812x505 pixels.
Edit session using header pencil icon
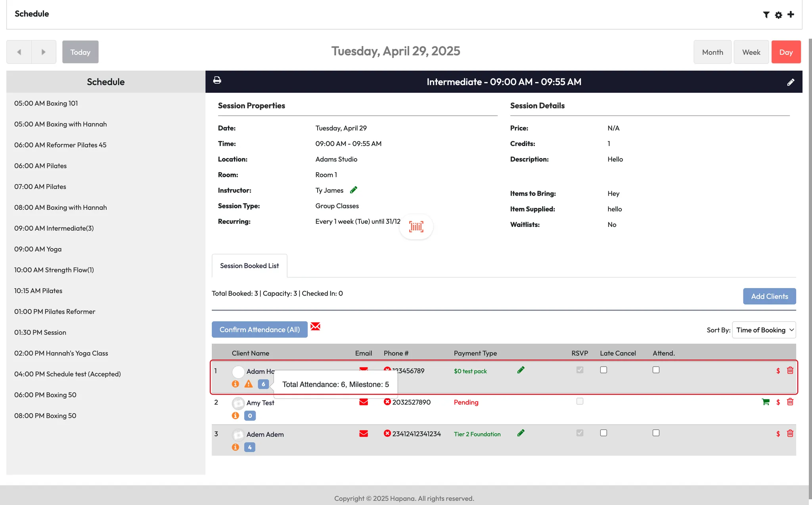click(x=791, y=82)
